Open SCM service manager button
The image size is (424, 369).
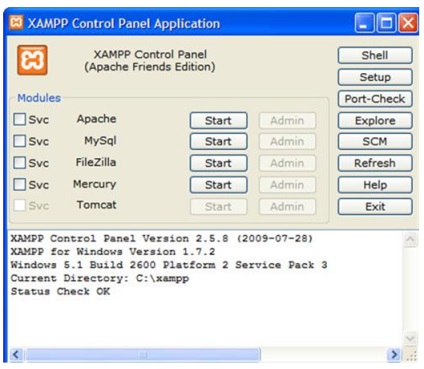[375, 142]
